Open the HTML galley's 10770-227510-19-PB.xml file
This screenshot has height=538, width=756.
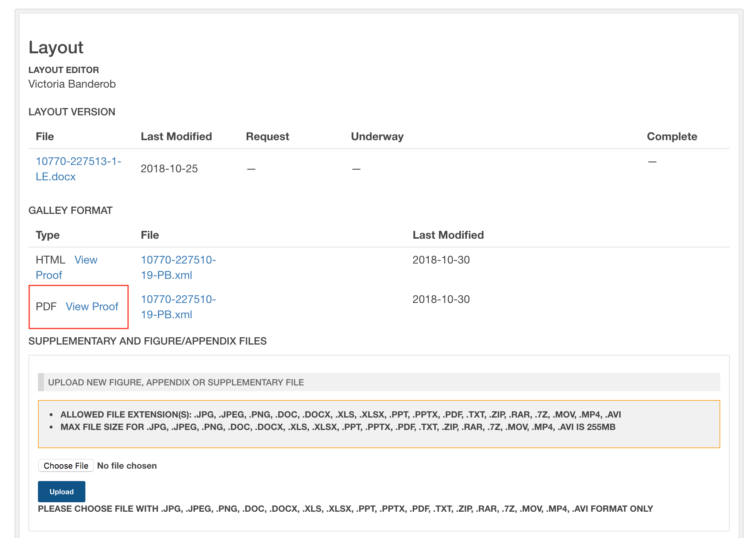[178, 260]
